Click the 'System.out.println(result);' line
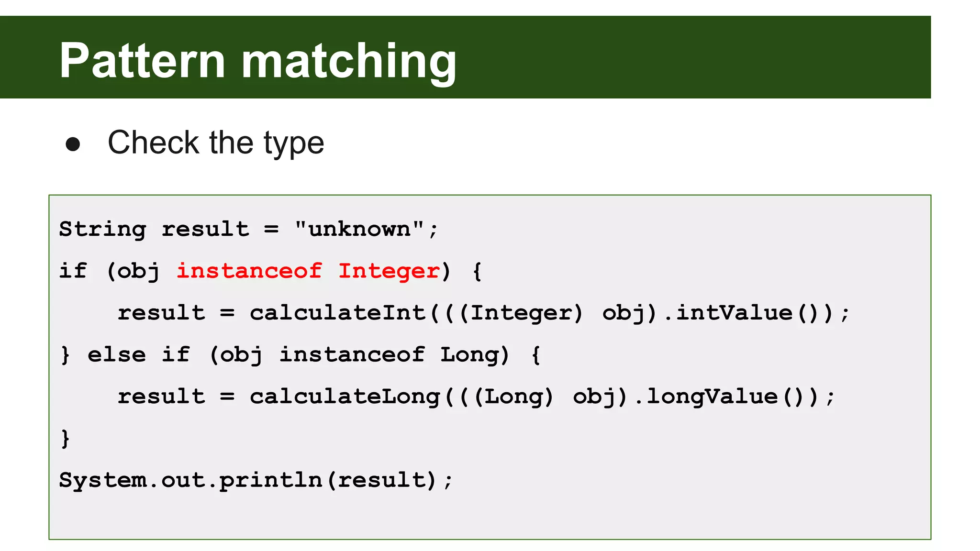Image resolution: width=980 pixels, height=551 pixels. tap(255, 480)
